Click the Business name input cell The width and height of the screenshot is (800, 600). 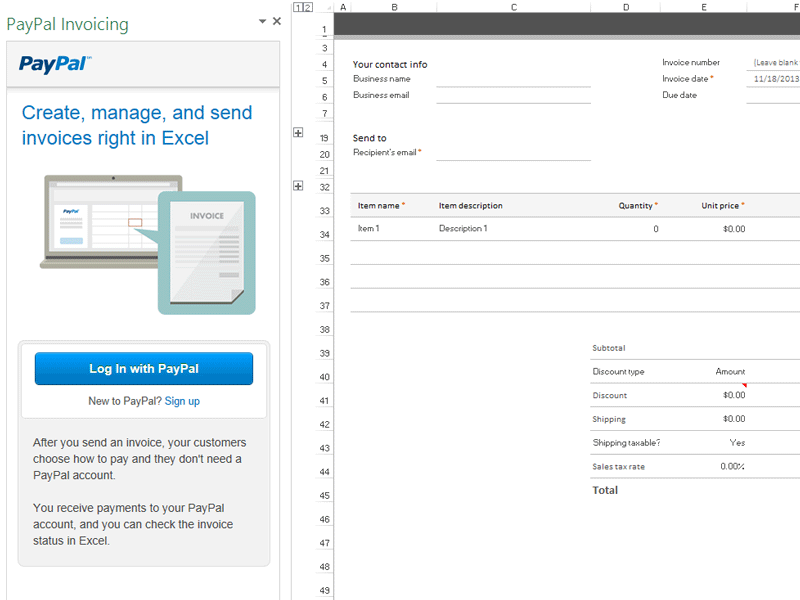pyautogui.click(x=513, y=79)
